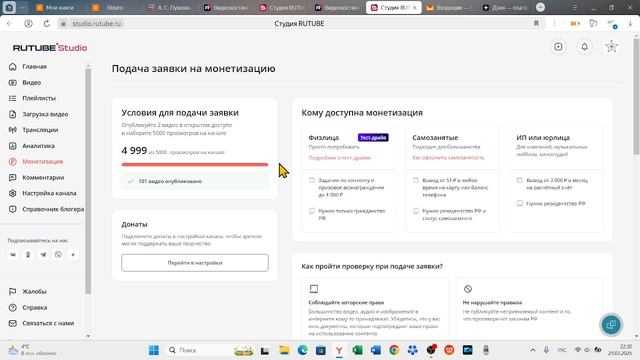Screen dimensions: 640x360
Task: Go back in browser
Action: click(9, 24)
